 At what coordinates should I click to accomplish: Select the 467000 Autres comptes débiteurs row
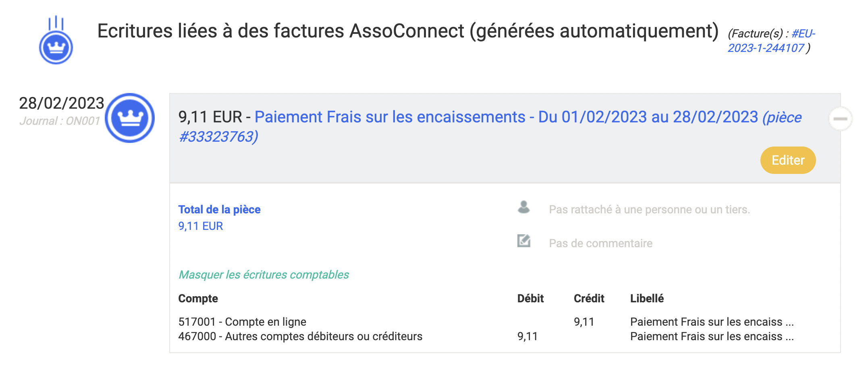tap(486, 336)
